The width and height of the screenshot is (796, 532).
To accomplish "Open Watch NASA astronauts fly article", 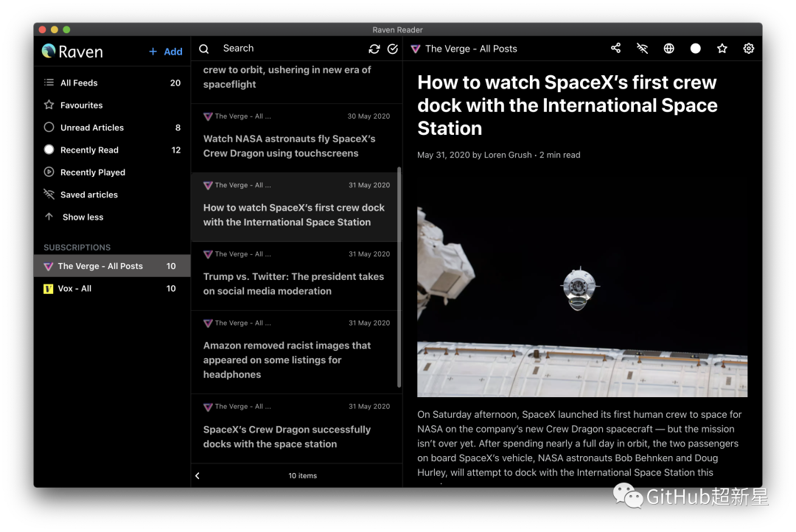I will click(x=296, y=138).
